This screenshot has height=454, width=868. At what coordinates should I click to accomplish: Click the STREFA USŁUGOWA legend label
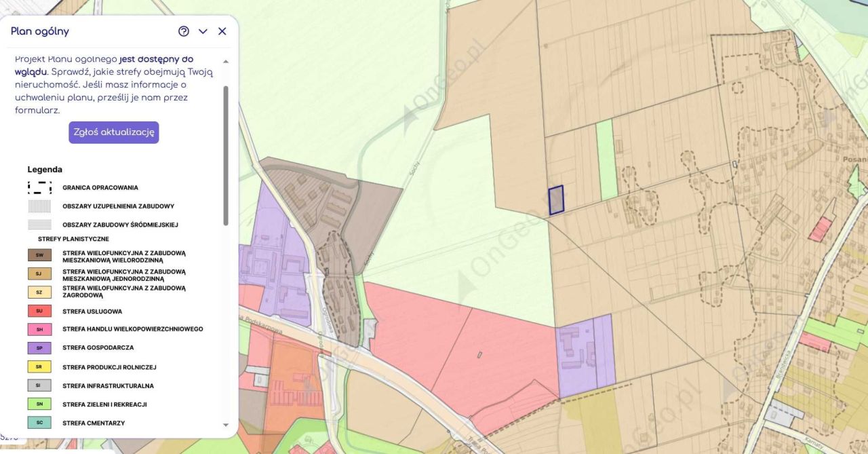tap(92, 311)
